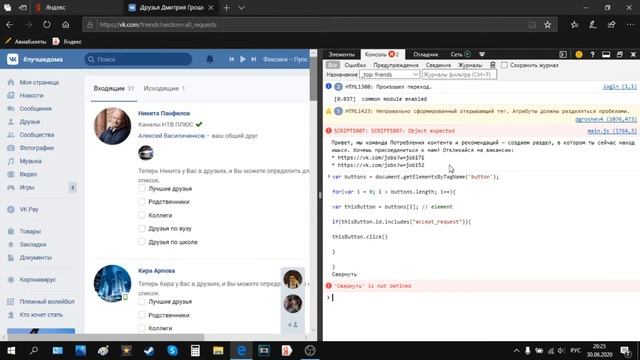Go to browser home page icon
640x360 pixels.
(65, 24)
